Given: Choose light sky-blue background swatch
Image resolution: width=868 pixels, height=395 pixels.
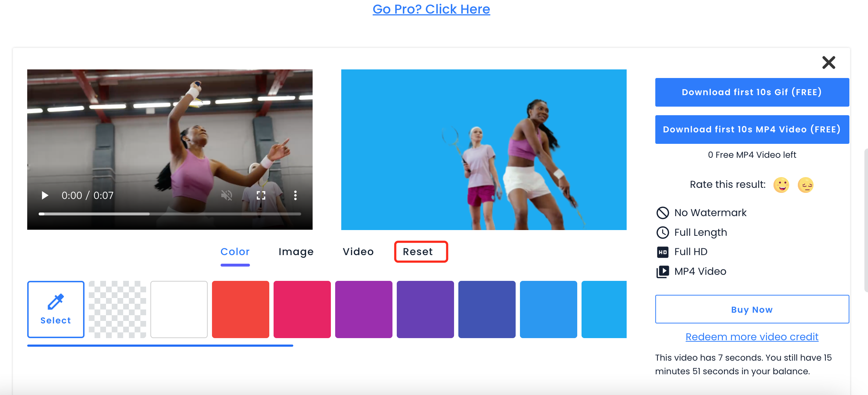Looking at the screenshot, I should [604, 309].
